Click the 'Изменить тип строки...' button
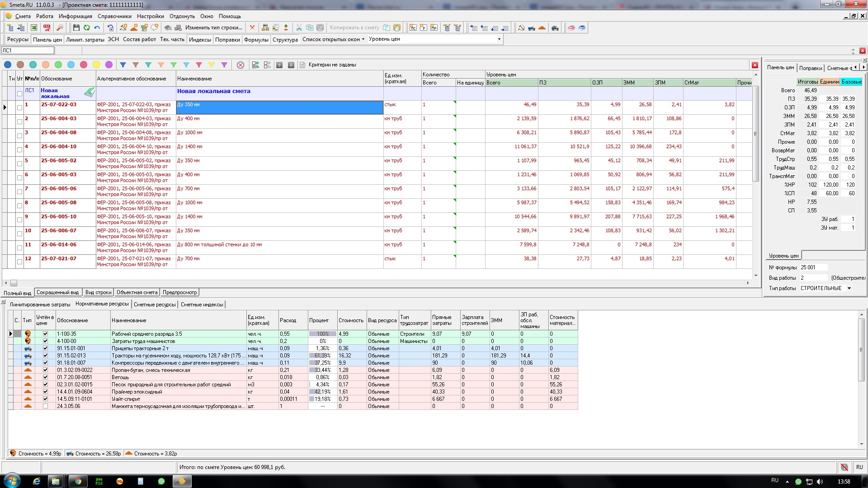Screen dimensions: 868x488 click(213, 28)
